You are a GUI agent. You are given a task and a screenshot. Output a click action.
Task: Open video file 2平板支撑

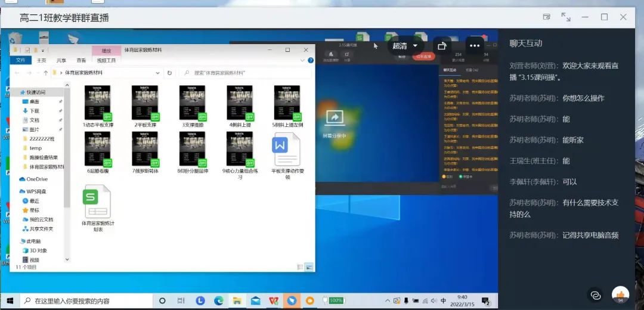145,107
